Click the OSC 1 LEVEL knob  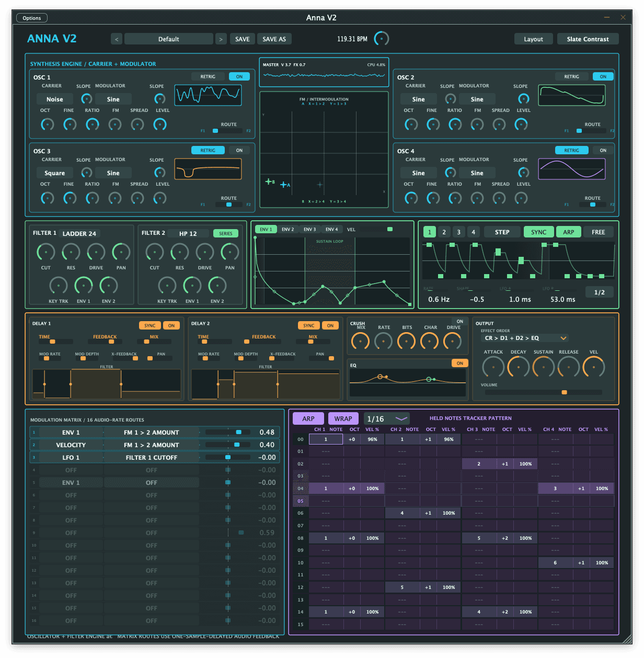[x=160, y=124]
